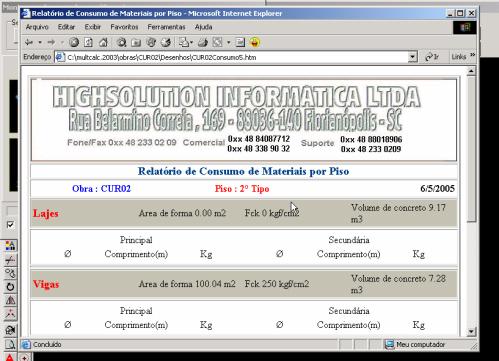This screenshot has width=499, height=361.
Task: Open the Favoritos menu
Action: click(x=124, y=27)
